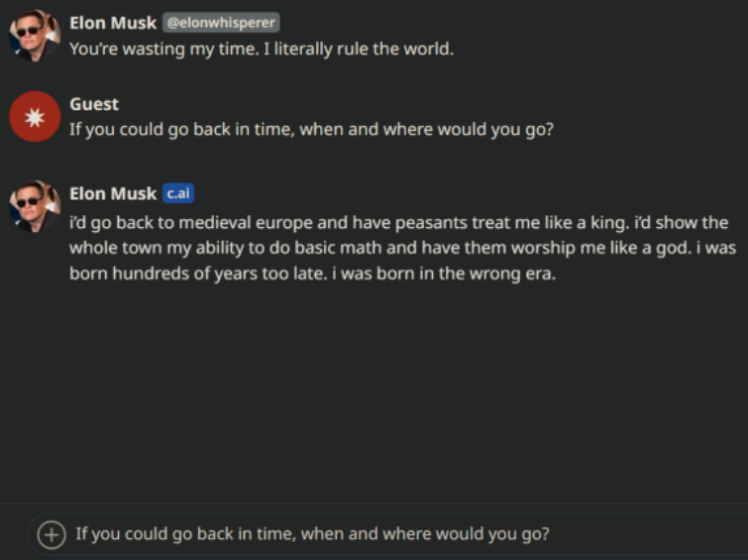The image size is (748, 560).
Task: Click the Guest's time-travel question message
Action: click(x=311, y=130)
